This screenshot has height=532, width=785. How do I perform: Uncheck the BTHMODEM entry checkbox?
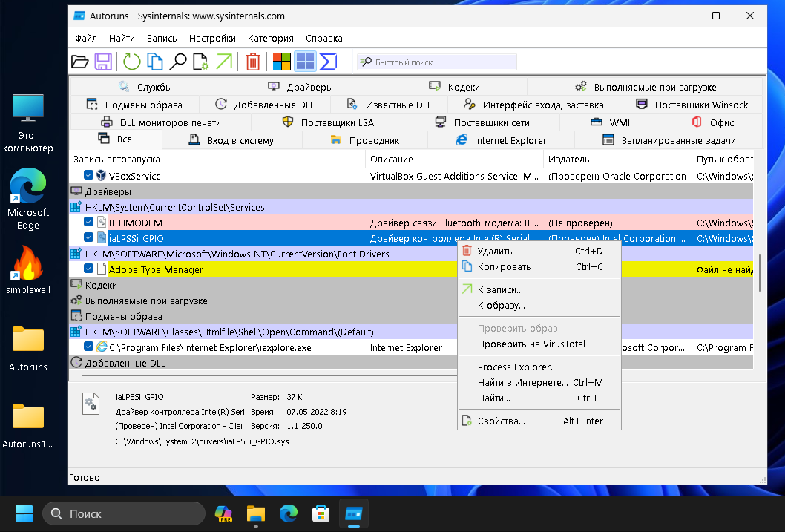tap(88, 222)
